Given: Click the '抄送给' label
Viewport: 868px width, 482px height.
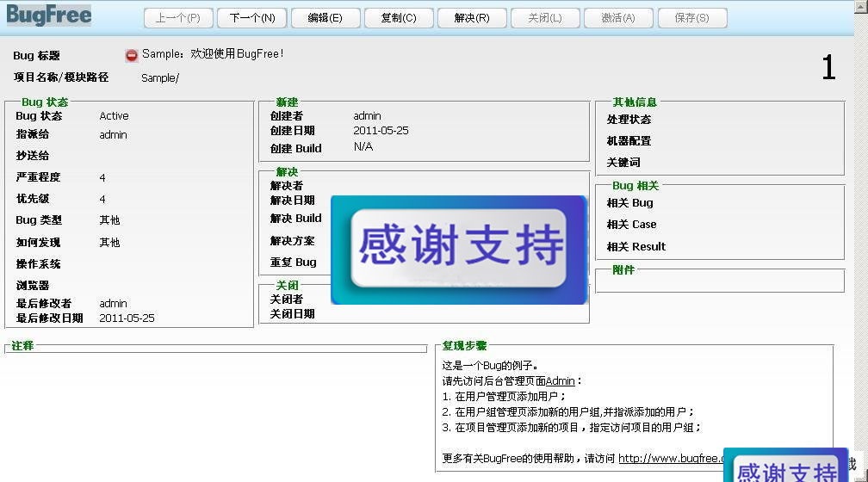Looking at the screenshot, I should tap(33, 156).
